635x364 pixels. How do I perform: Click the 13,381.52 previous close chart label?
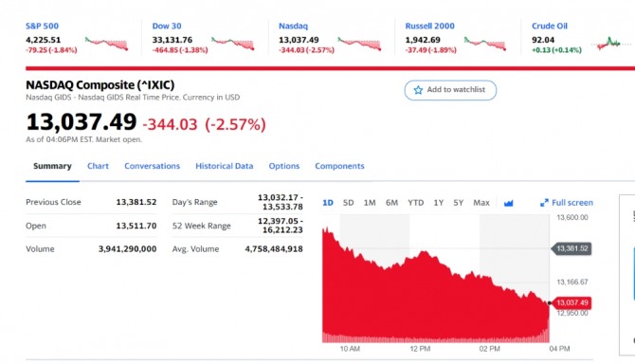click(571, 248)
